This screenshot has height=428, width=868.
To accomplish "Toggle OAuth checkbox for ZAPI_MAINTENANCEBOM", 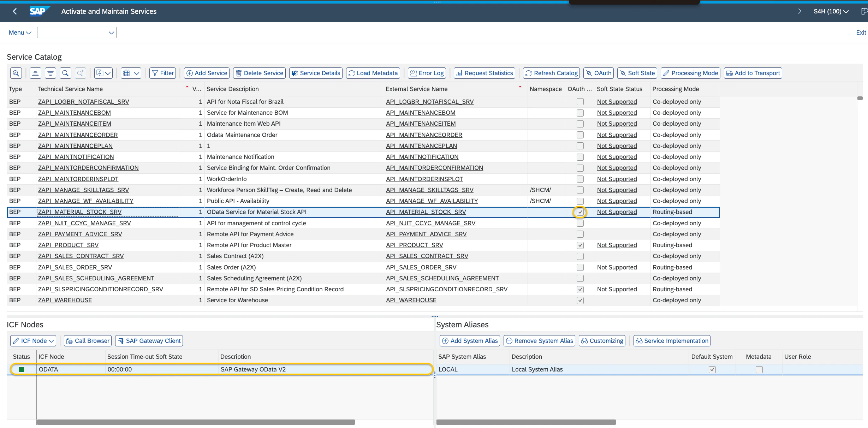I will [x=580, y=113].
